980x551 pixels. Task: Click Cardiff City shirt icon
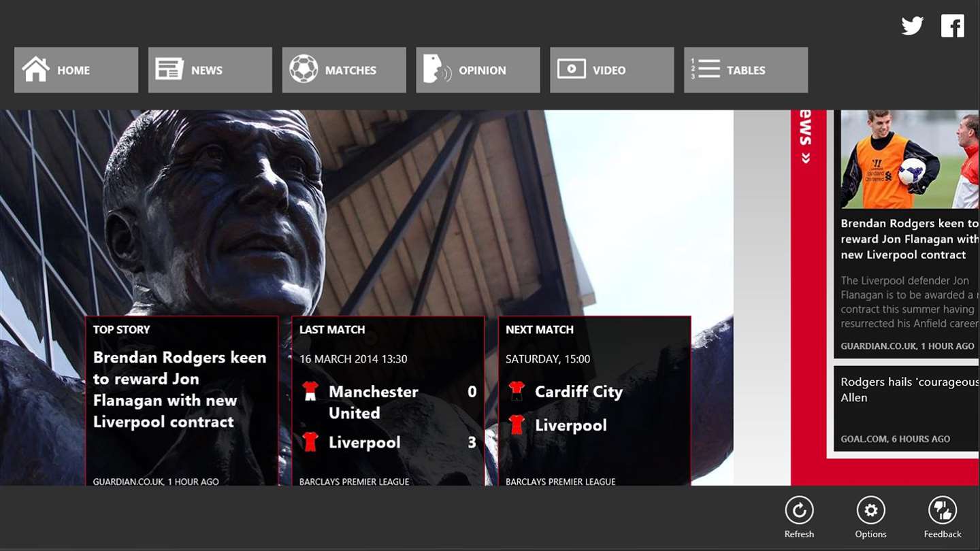[517, 391]
